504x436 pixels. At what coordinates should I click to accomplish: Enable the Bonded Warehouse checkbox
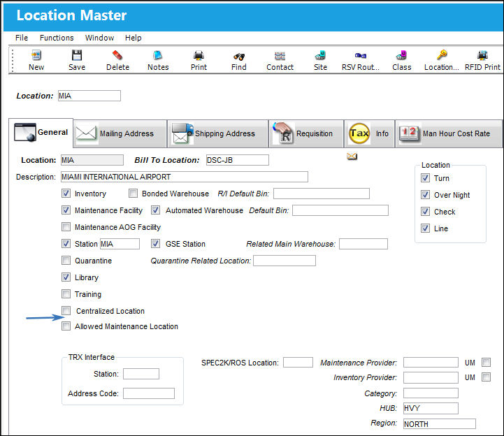coord(133,194)
